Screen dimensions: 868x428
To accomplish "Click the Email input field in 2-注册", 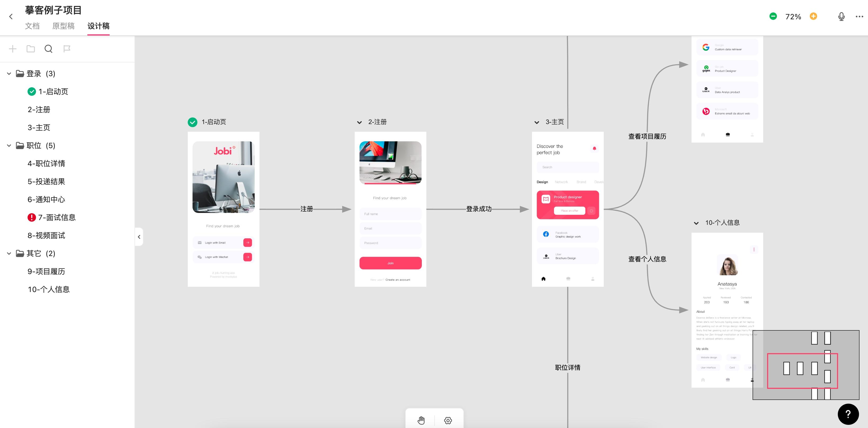I will [x=390, y=228].
